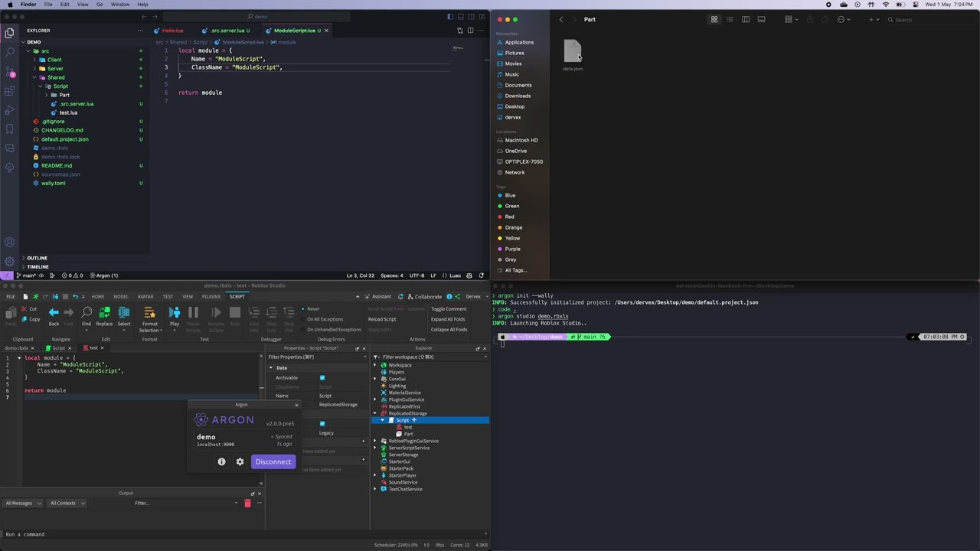Clear output with the red trash icon
The width and height of the screenshot is (980, 551).
(x=247, y=504)
